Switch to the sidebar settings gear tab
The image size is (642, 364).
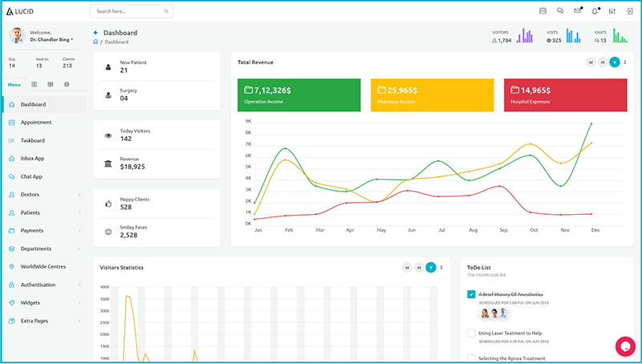[x=67, y=84]
